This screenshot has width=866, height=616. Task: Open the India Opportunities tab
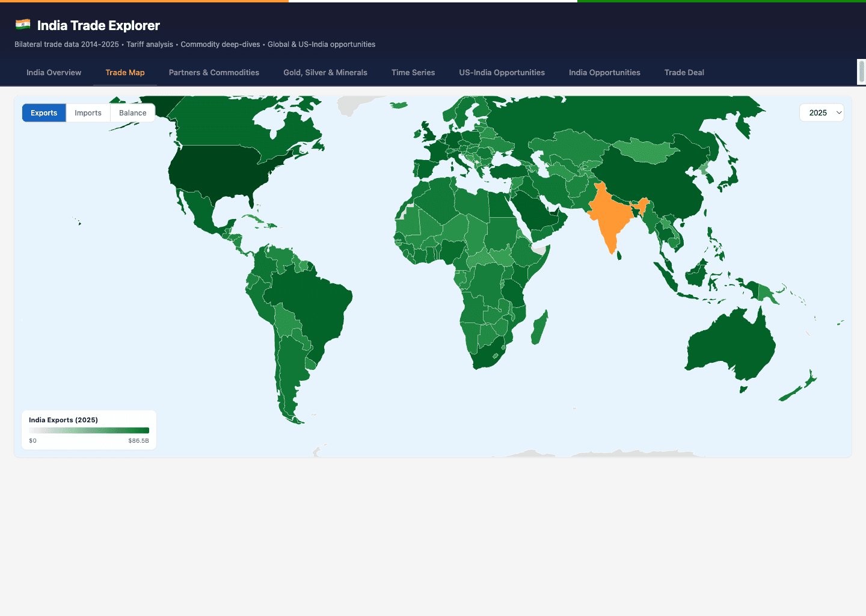point(604,72)
